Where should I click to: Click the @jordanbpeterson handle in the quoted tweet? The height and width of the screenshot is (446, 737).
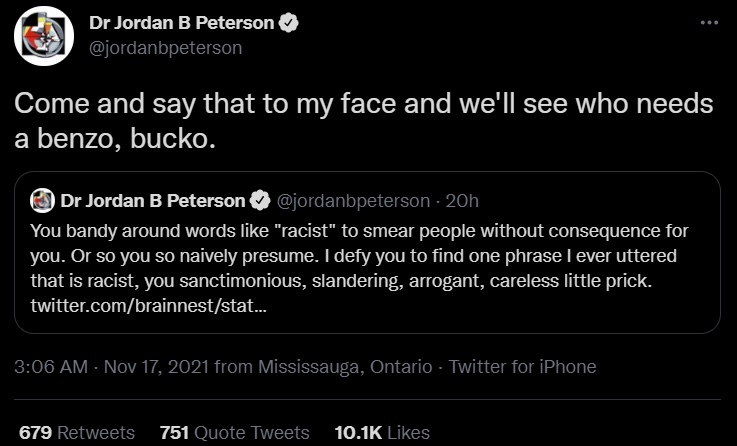click(353, 201)
